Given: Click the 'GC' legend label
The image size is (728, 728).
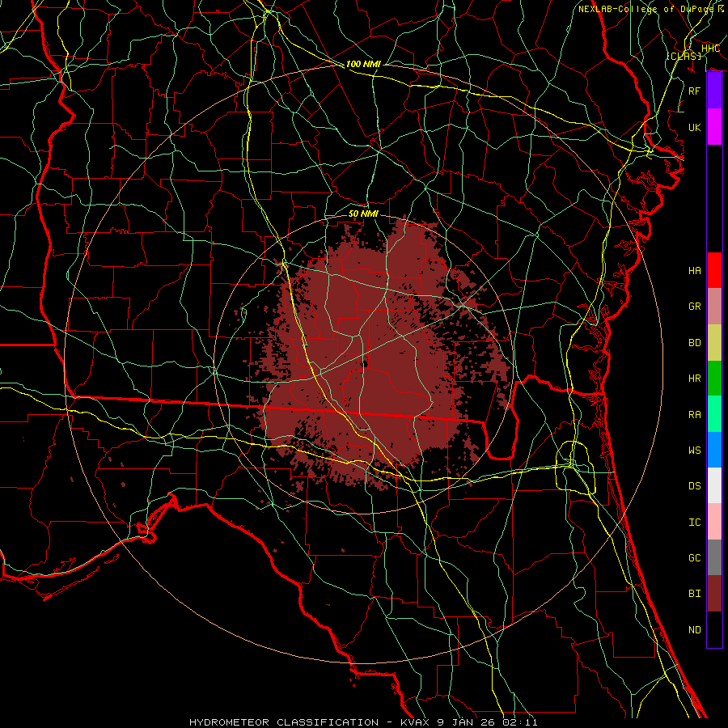Looking at the screenshot, I should tap(695, 557).
